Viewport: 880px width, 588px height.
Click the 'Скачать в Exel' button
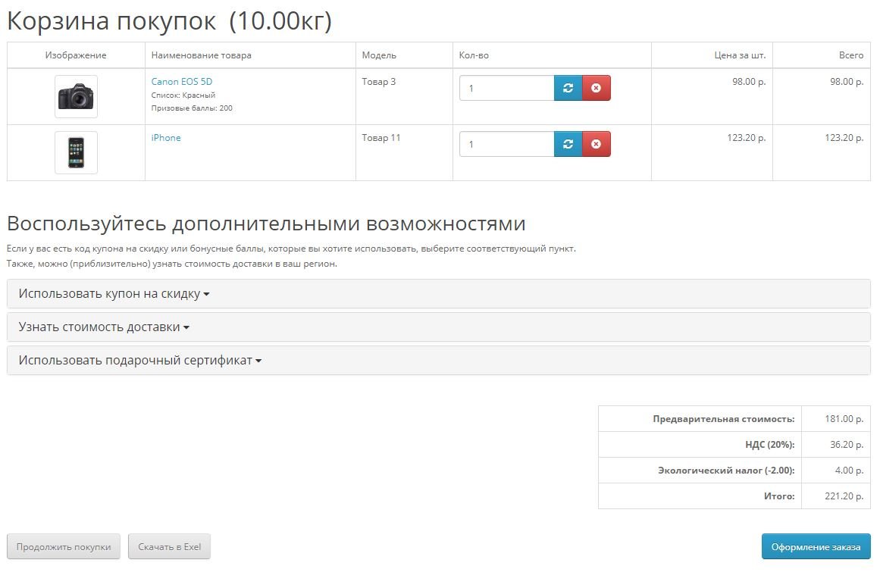coord(170,546)
